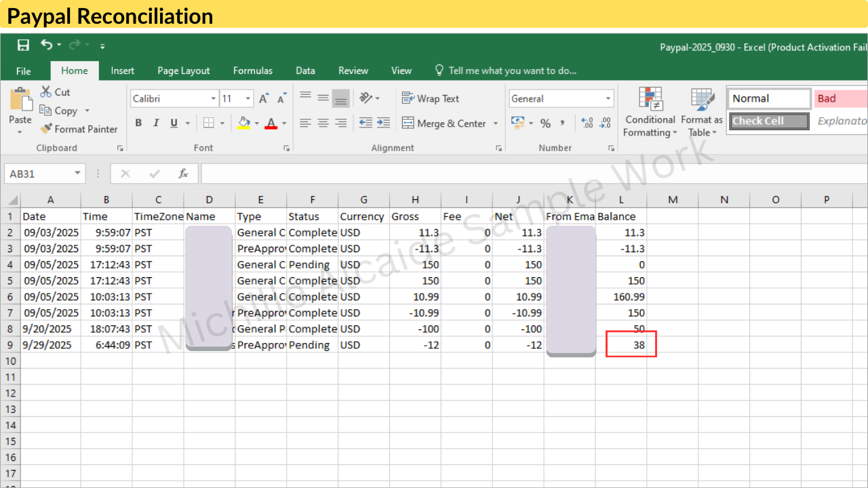This screenshot has width=868, height=488.
Task: Apply the Check Cell style
Action: click(769, 121)
